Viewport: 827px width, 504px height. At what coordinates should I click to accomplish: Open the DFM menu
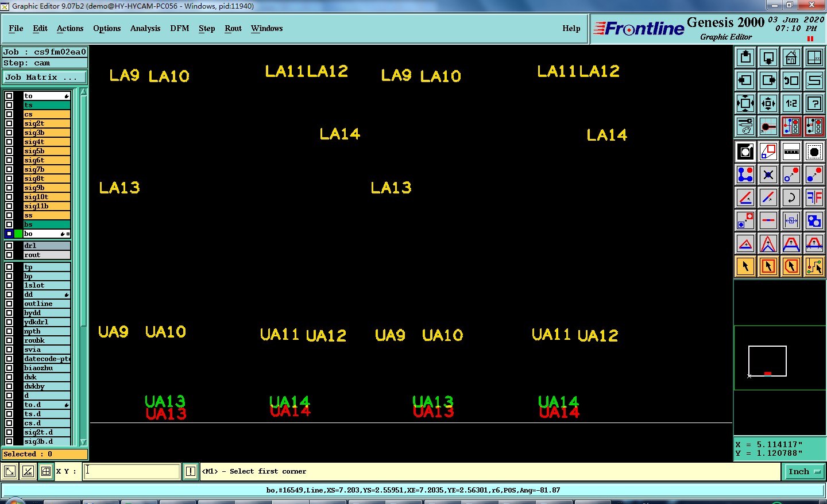[180, 28]
